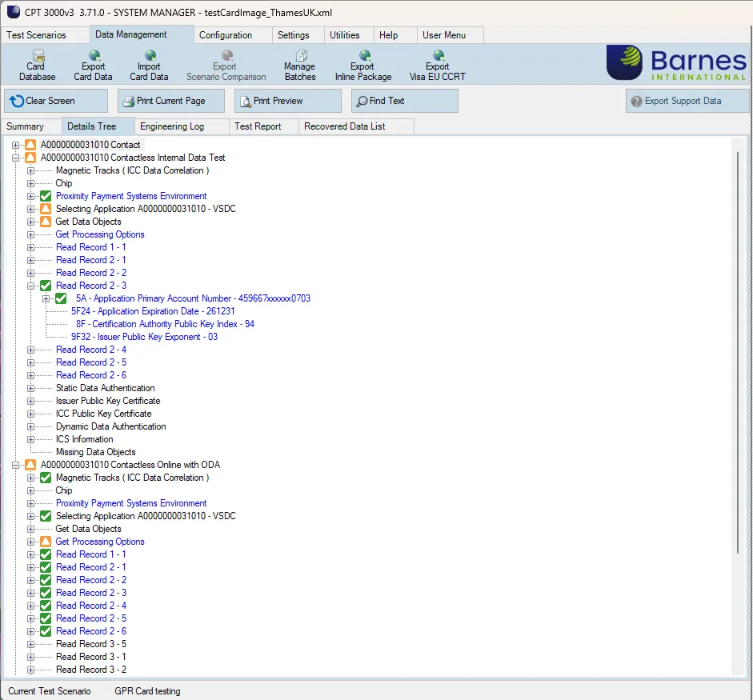This screenshot has width=753, height=700.
Task: Click the vertical scrollbar in details tree
Action: (739, 352)
